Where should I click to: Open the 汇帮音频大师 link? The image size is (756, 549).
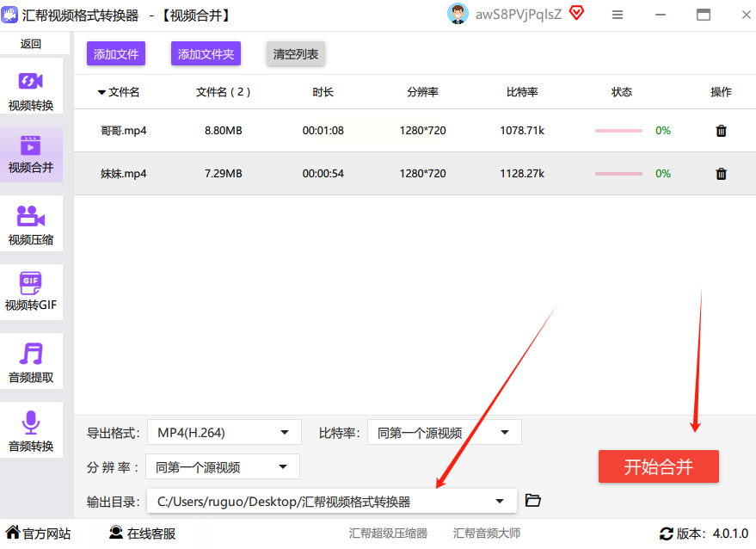[x=487, y=533]
